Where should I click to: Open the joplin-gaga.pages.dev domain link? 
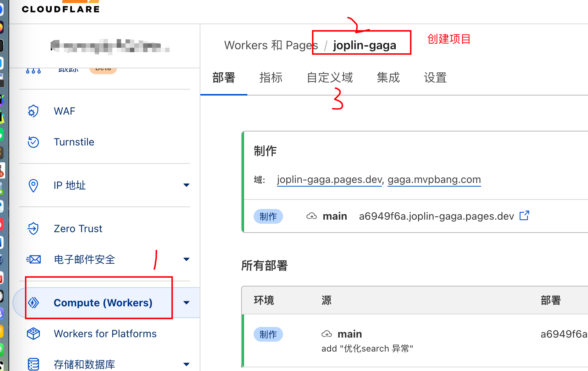[330, 180]
